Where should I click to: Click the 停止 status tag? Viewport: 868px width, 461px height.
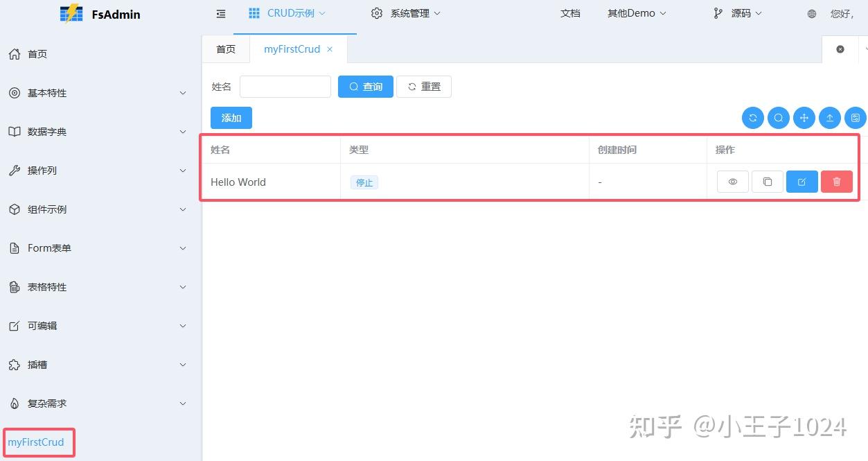(364, 182)
